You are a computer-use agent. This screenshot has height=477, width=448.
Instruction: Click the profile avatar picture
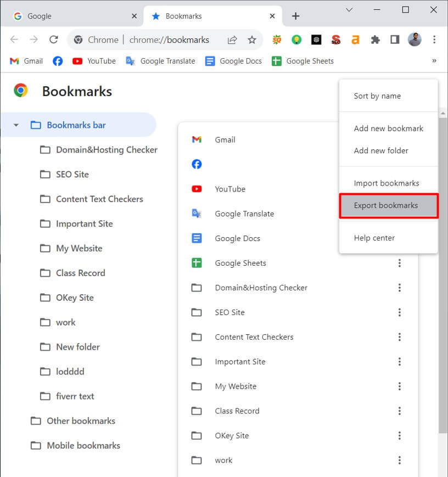tap(415, 40)
